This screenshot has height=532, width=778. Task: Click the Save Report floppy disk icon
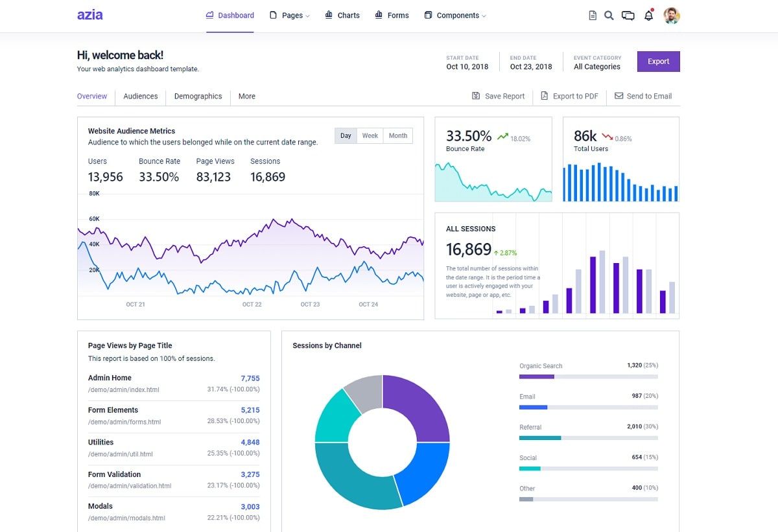pyautogui.click(x=475, y=96)
